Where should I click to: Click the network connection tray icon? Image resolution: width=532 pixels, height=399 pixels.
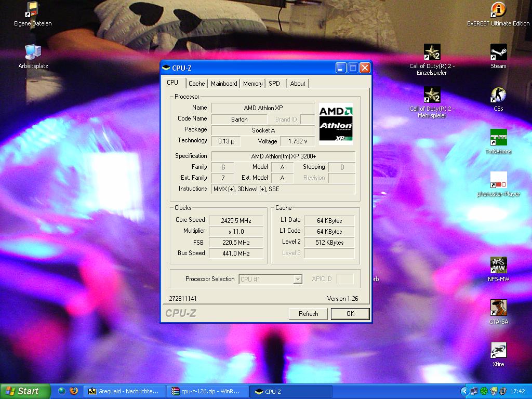(x=474, y=391)
